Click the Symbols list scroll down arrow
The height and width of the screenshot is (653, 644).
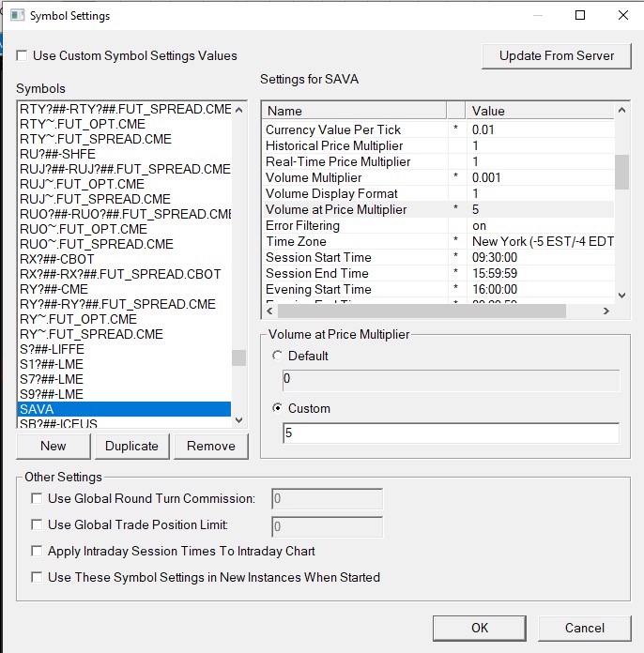[x=238, y=419]
